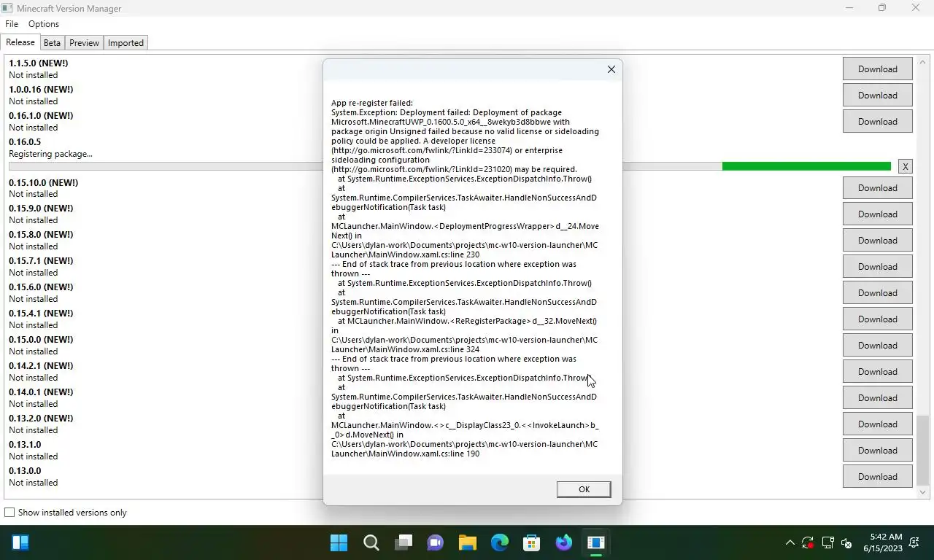Switch to the Imported tab
The width and height of the screenshot is (934, 560).
tap(126, 43)
